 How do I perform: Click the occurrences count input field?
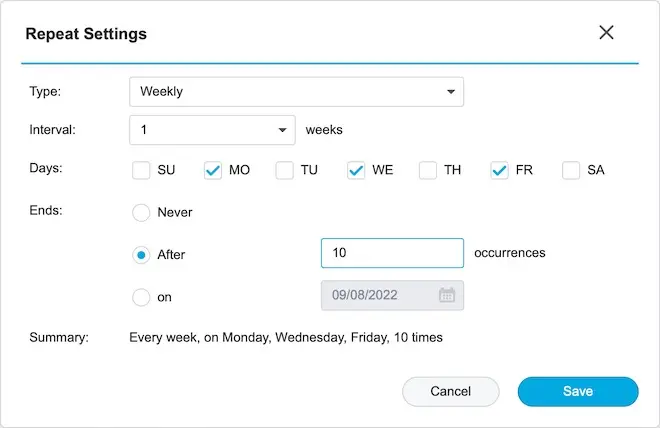tap(392, 253)
